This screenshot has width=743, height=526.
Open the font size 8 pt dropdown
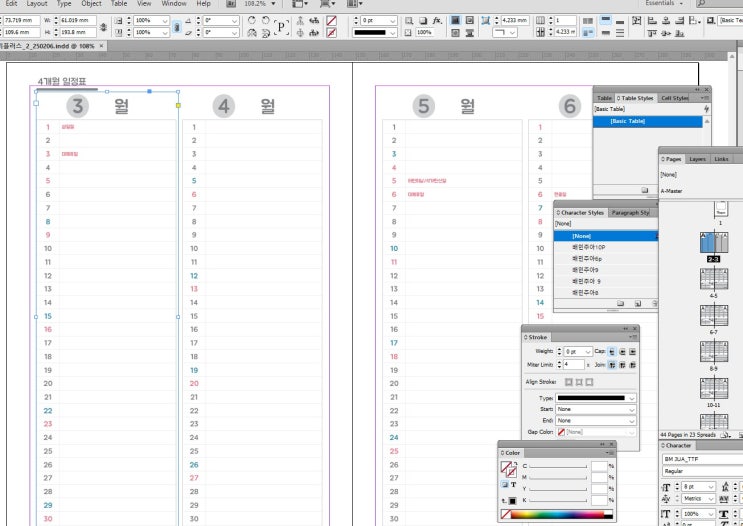[711, 487]
